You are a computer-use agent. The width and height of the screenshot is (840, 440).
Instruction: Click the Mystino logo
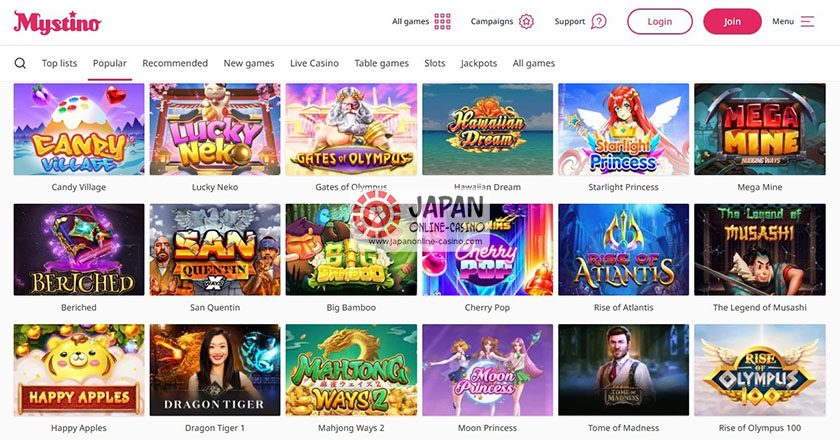[x=57, y=23]
